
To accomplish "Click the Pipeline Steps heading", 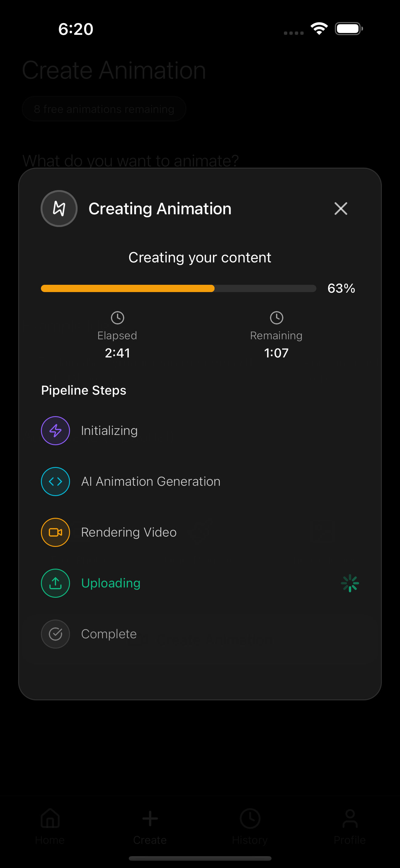I will 84,390.
